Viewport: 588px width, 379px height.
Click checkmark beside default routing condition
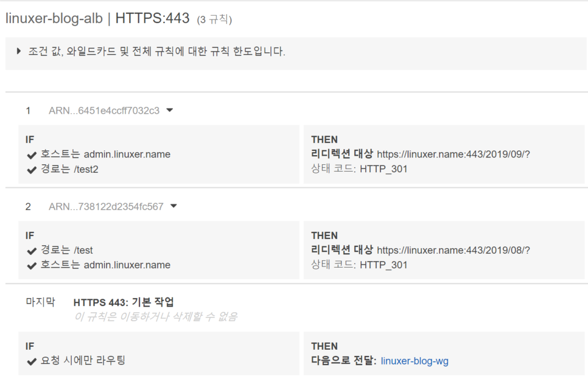32,361
